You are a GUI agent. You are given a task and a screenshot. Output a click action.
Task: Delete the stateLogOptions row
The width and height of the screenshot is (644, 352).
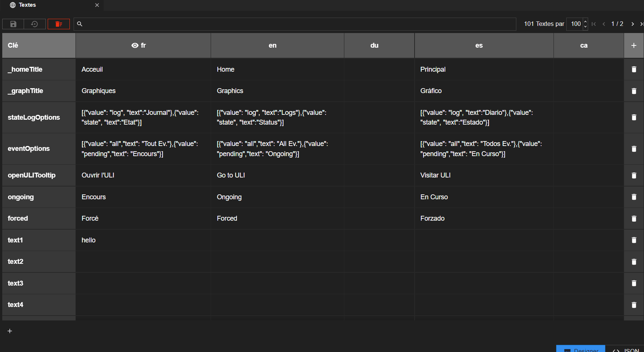634,117
